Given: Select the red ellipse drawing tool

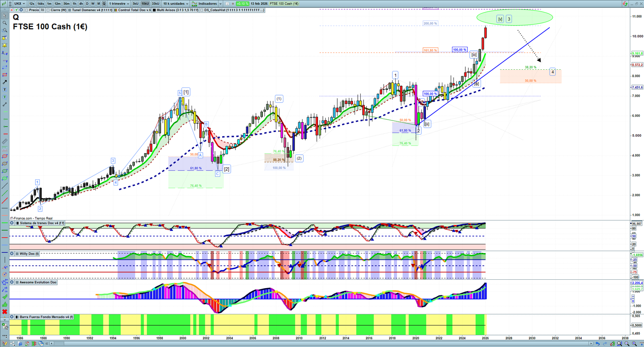Looking at the screenshot, I should coord(5,156).
